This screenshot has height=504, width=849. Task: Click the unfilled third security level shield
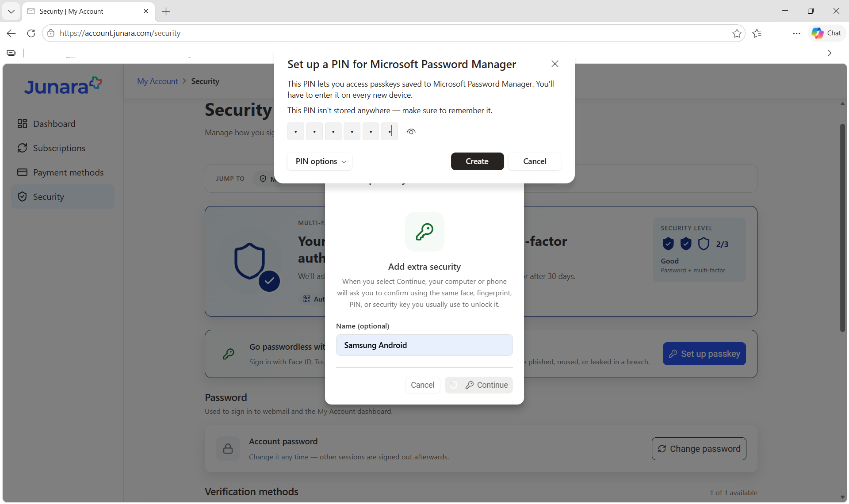click(x=704, y=244)
